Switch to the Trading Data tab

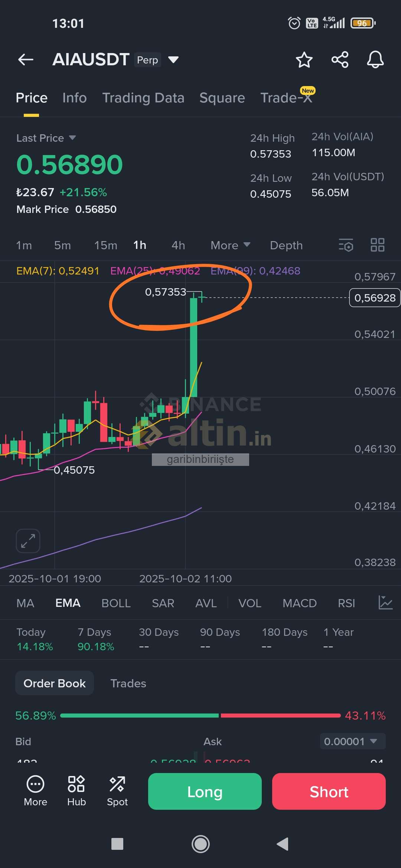pos(143,98)
